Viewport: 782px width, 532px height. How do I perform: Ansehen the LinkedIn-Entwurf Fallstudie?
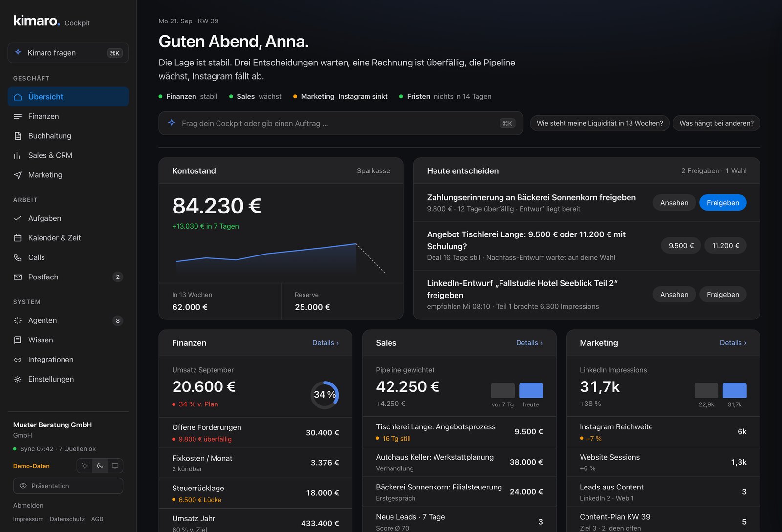pos(674,295)
